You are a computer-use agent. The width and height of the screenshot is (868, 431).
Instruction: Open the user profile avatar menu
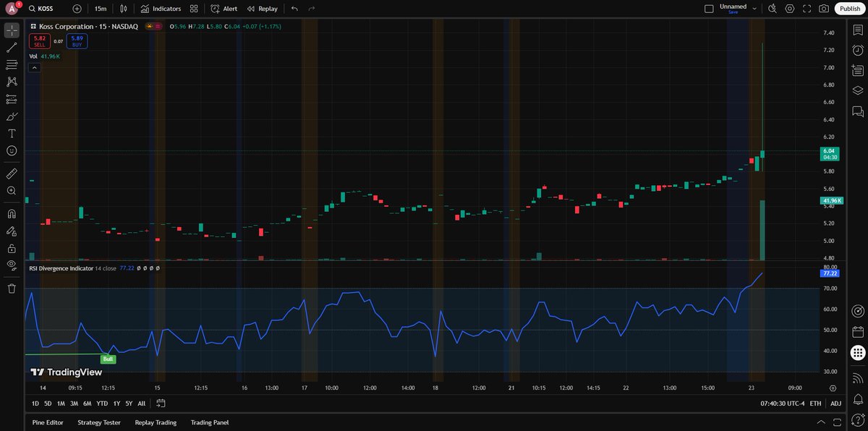click(12, 9)
